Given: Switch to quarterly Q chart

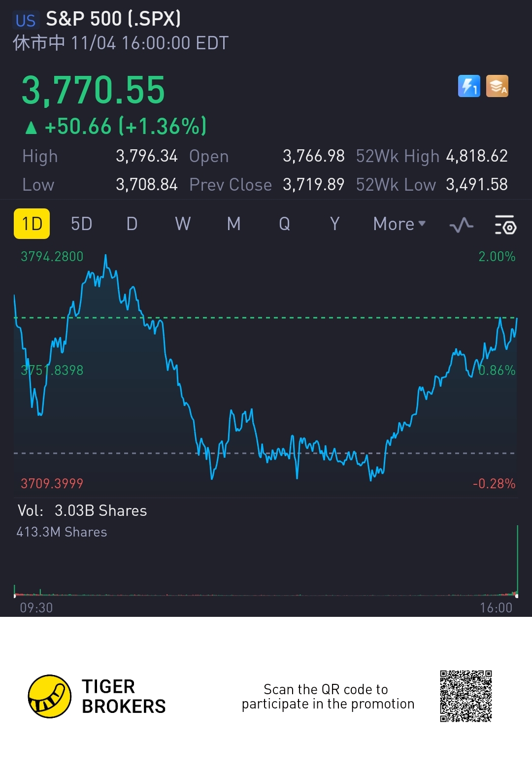Looking at the screenshot, I should [285, 224].
